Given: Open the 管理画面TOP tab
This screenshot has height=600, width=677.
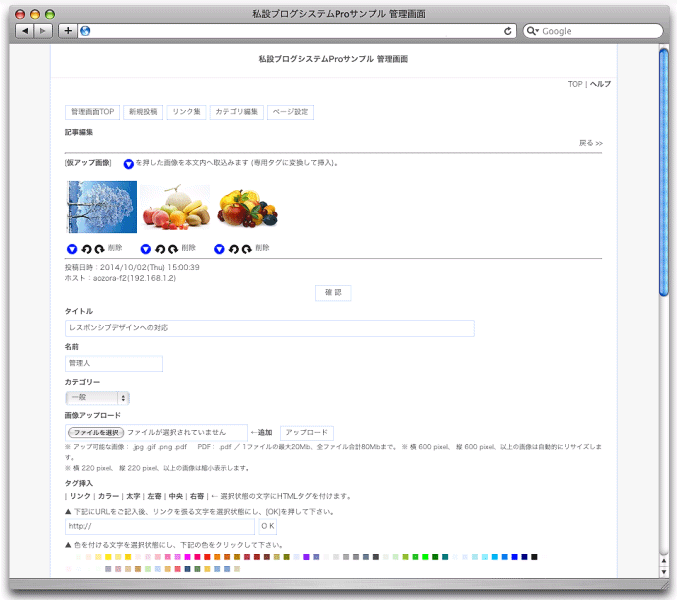Looking at the screenshot, I should pyautogui.click(x=92, y=111).
